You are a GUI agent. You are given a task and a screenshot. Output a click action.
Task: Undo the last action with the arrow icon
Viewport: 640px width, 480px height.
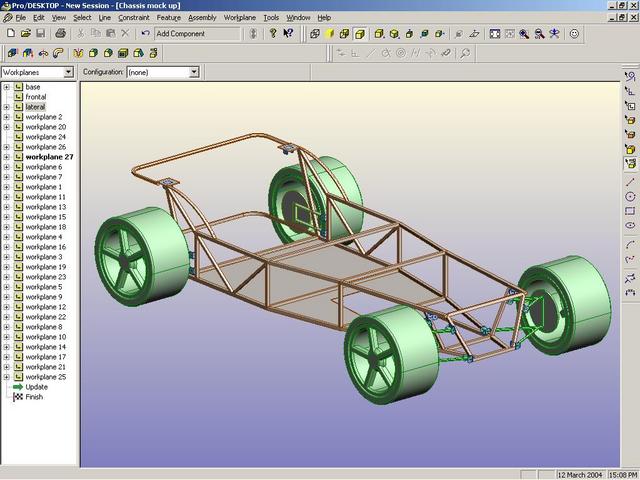pos(145,33)
